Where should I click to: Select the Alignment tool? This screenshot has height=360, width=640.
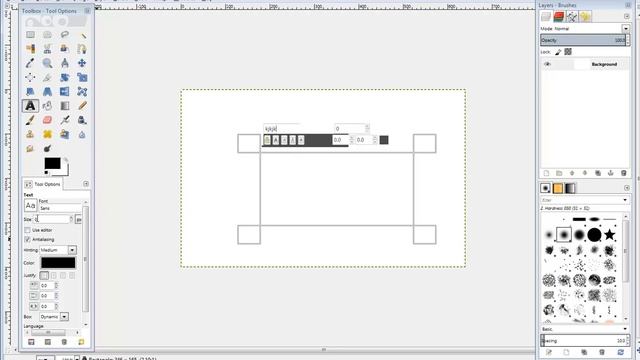30,78
